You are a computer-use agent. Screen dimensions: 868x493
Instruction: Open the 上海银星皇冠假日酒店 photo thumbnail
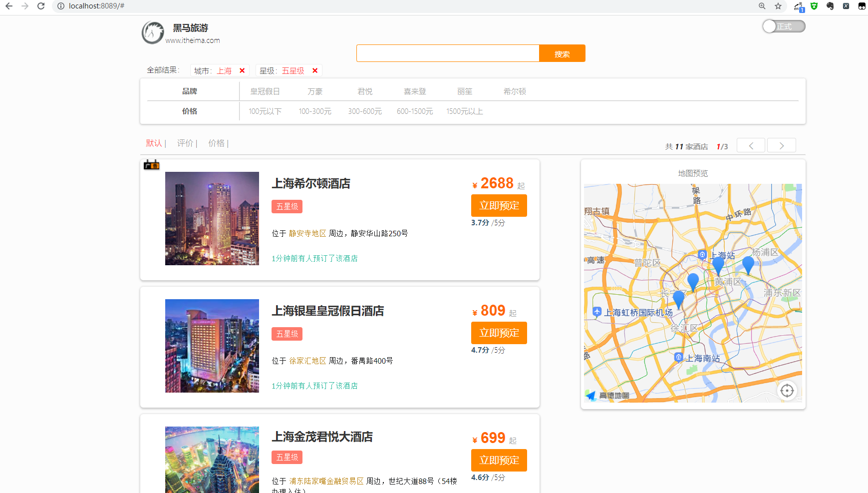coord(212,346)
